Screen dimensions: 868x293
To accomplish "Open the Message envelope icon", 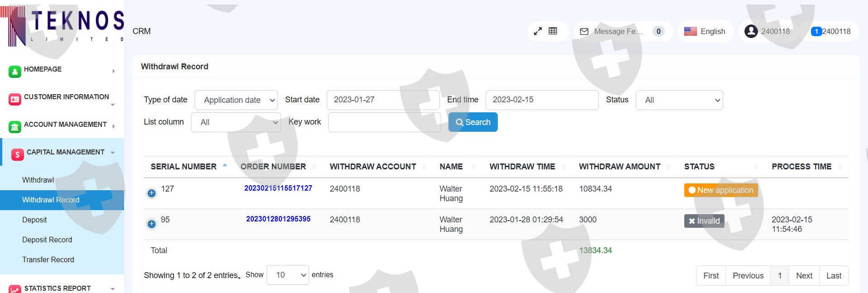I will 584,32.
